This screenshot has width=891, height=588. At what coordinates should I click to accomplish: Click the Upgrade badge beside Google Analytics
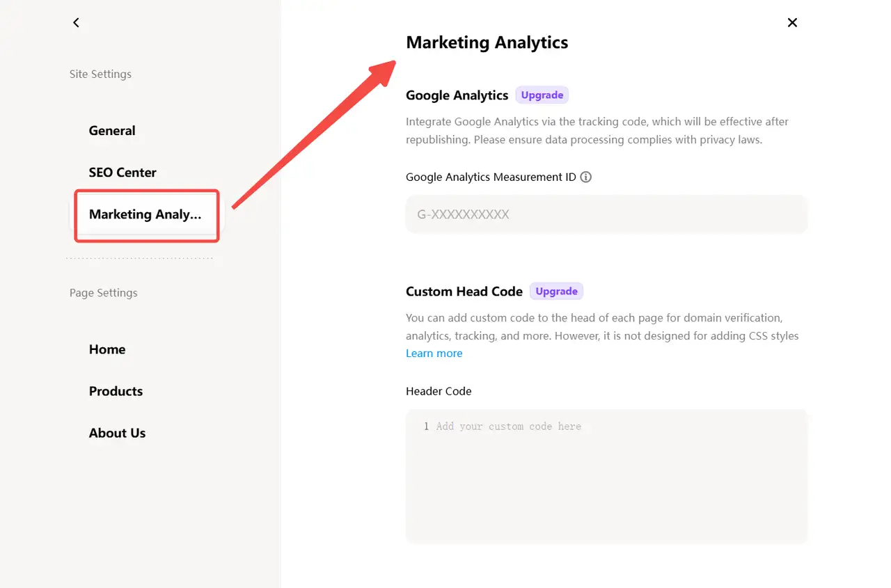[542, 95]
